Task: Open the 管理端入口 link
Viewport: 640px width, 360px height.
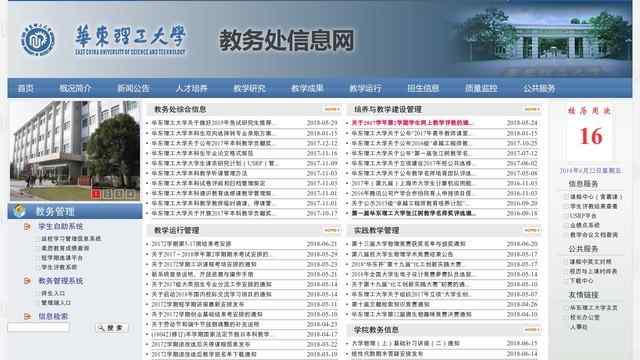Action: click(x=56, y=303)
